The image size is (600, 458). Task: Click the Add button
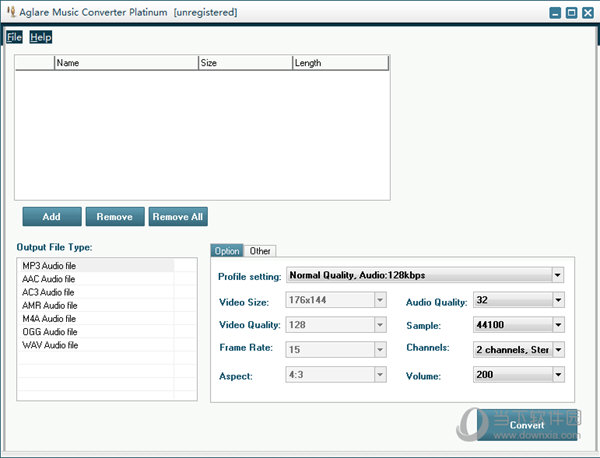[52, 217]
